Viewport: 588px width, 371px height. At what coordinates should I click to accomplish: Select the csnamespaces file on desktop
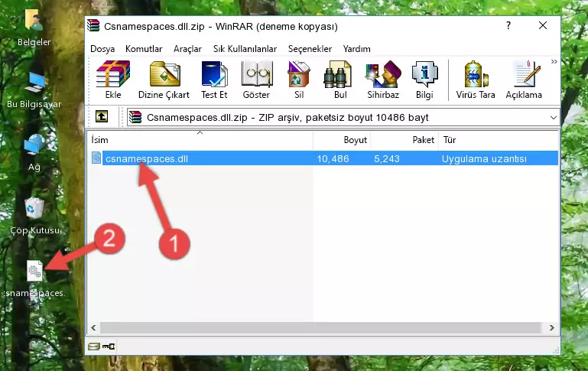[x=34, y=279]
